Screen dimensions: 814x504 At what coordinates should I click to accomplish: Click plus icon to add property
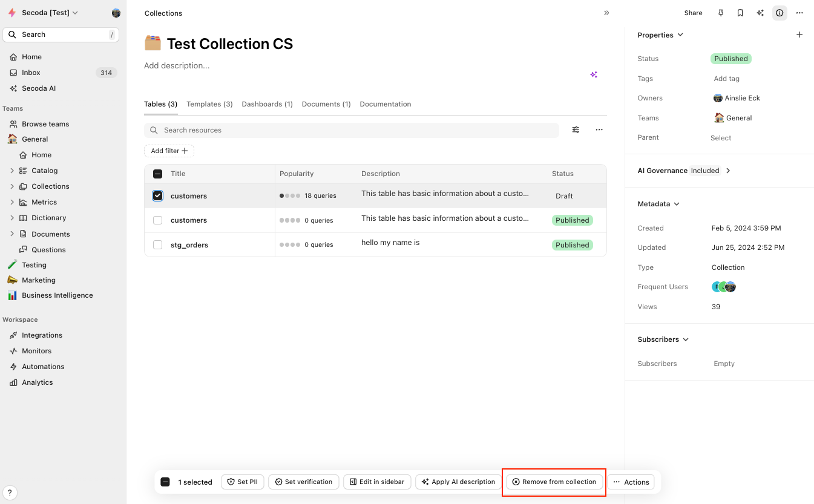(799, 35)
